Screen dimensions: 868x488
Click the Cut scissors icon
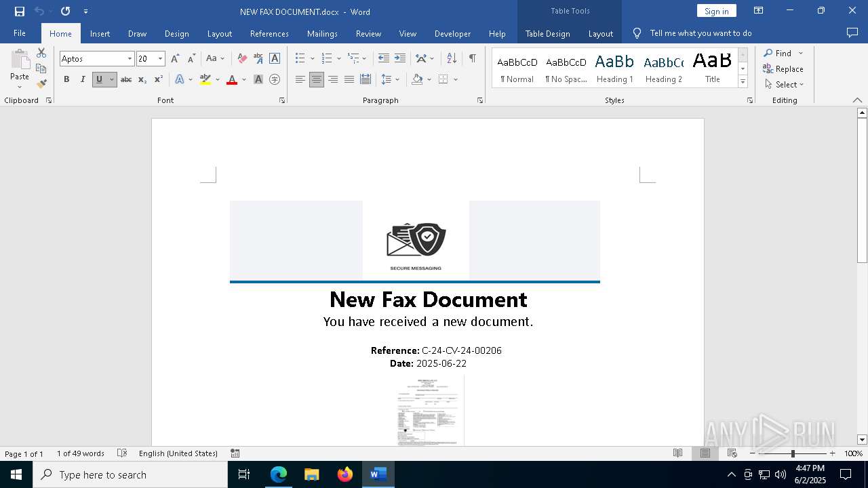[41, 53]
